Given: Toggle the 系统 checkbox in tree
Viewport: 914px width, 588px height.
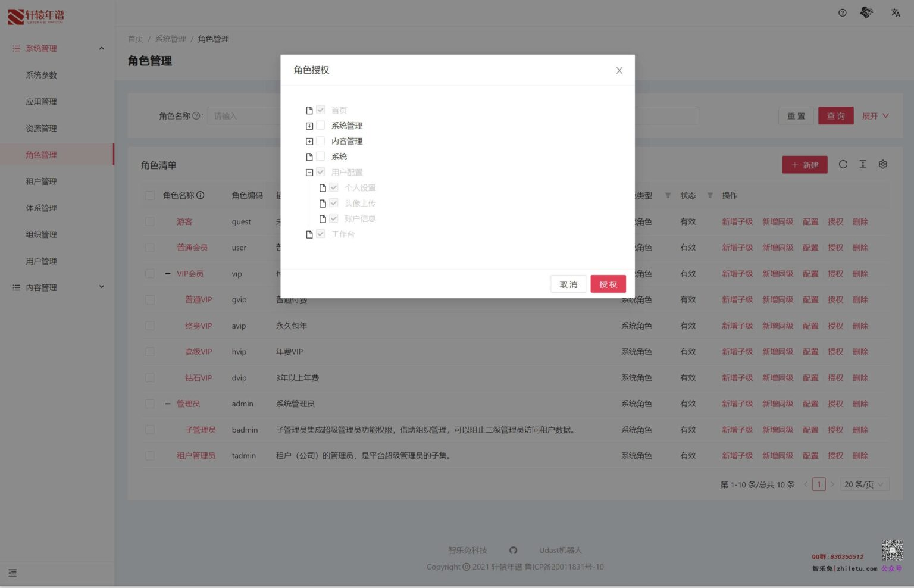Looking at the screenshot, I should point(321,157).
